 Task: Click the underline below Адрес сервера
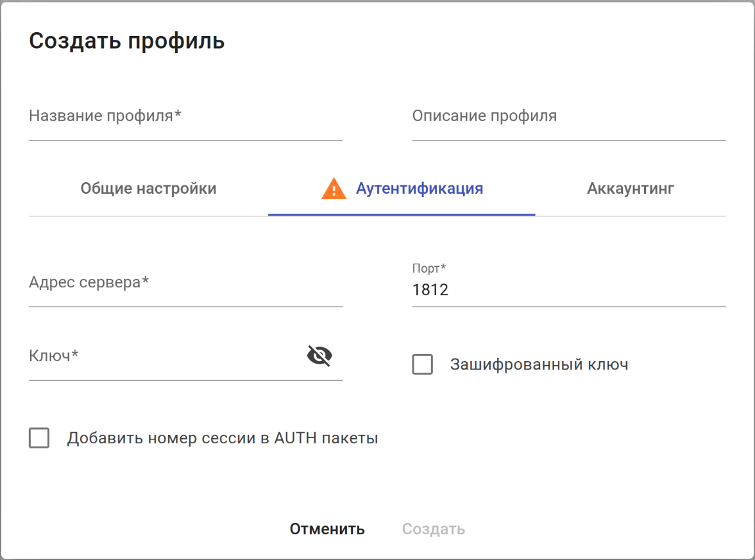click(185, 307)
